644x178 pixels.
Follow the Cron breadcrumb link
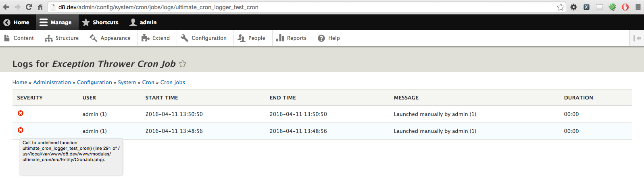pyautogui.click(x=148, y=82)
